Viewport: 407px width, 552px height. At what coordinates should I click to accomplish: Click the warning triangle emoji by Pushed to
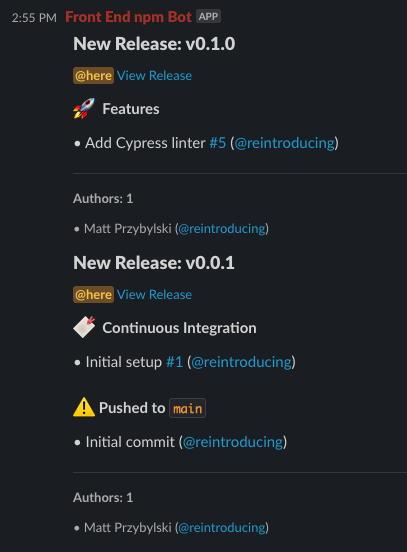tap(84, 407)
